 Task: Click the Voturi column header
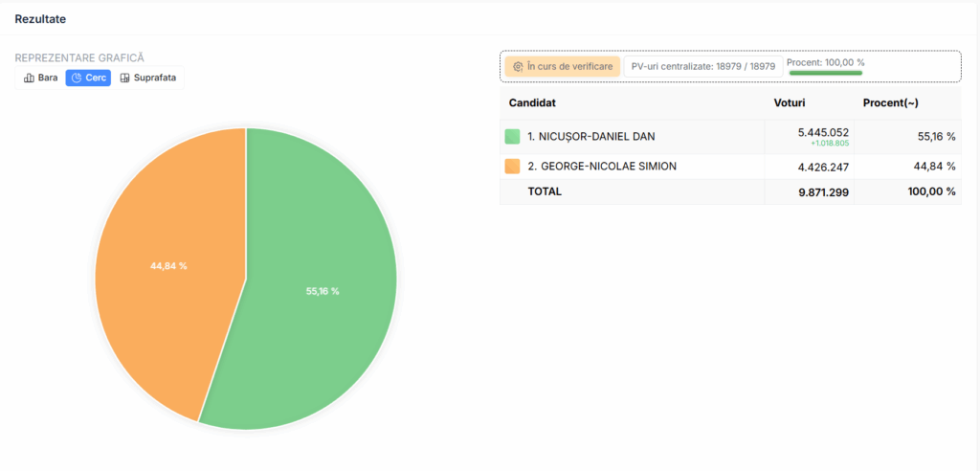point(791,102)
